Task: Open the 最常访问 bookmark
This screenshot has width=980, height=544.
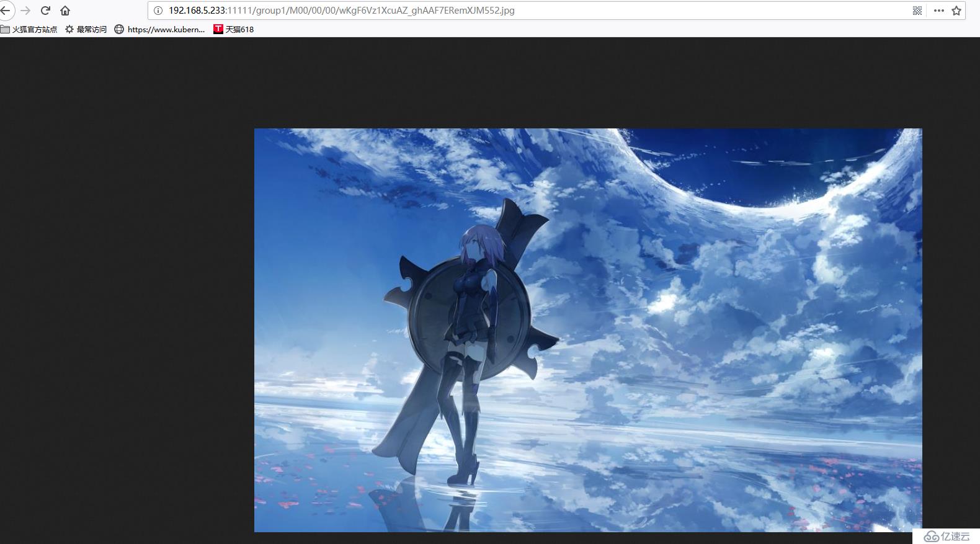Action: 86,29
